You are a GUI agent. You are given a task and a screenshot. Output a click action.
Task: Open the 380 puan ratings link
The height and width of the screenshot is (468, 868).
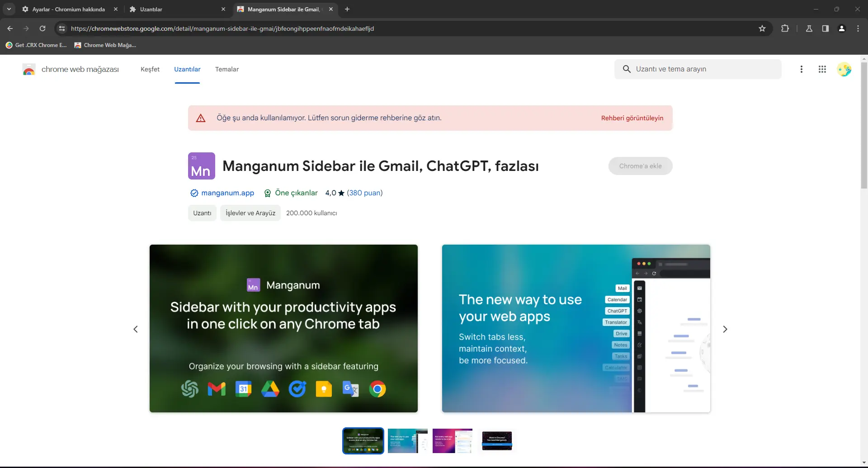365,193
